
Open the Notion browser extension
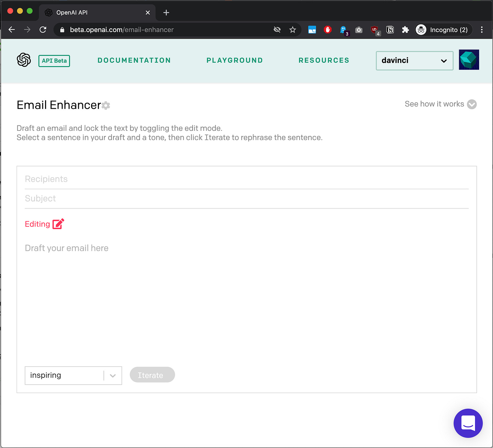390,30
